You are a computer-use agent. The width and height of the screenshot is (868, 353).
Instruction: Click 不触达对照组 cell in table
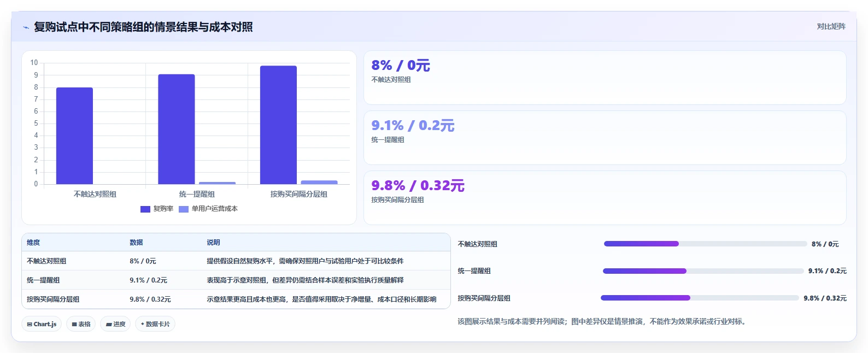pos(46,261)
